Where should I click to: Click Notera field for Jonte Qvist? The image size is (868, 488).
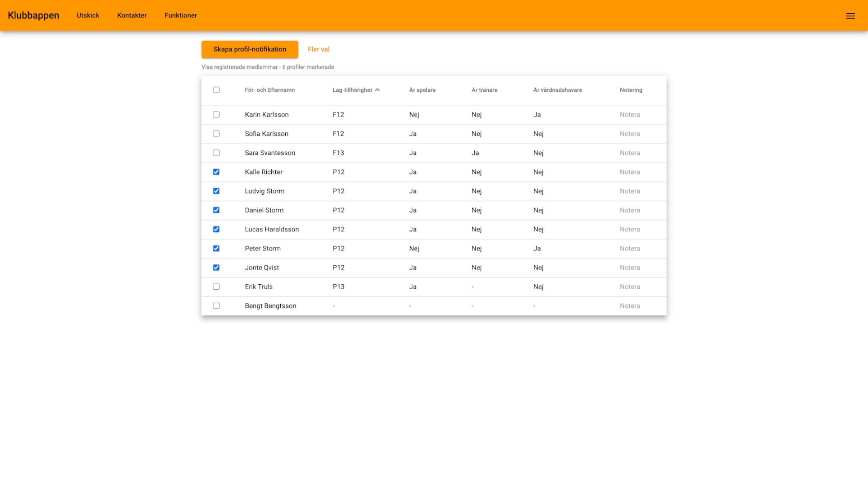click(x=630, y=267)
